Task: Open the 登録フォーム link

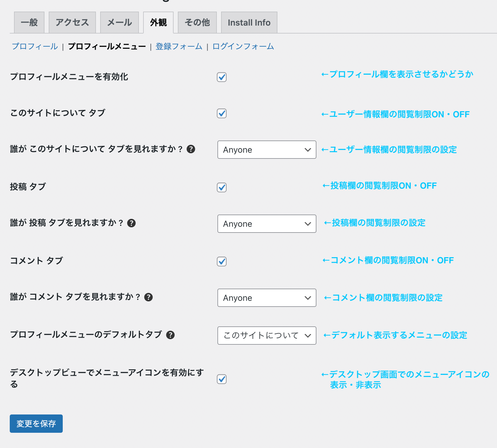Action: 179,46
